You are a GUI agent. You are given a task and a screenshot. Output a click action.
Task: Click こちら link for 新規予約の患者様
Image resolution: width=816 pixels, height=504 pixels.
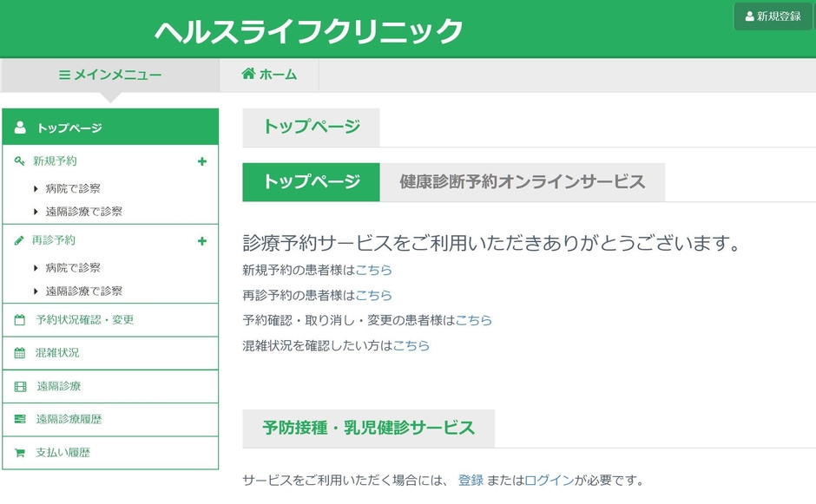[375, 270]
